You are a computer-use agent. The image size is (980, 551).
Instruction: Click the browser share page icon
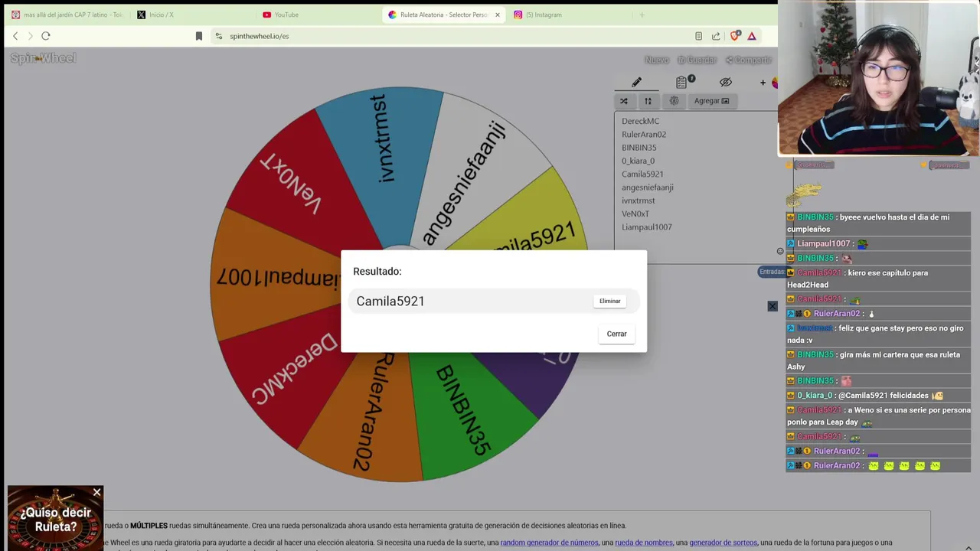[x=716, y=36]
